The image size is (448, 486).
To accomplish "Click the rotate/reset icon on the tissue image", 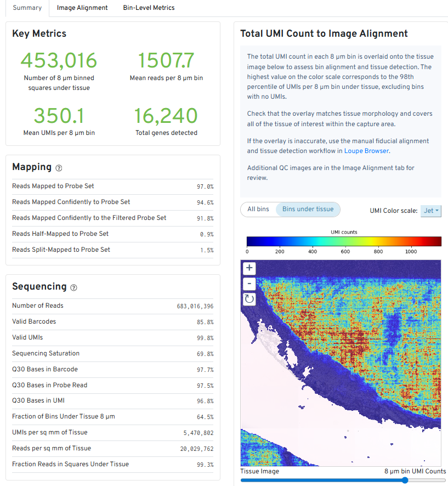I will click(x=249, y=299).
